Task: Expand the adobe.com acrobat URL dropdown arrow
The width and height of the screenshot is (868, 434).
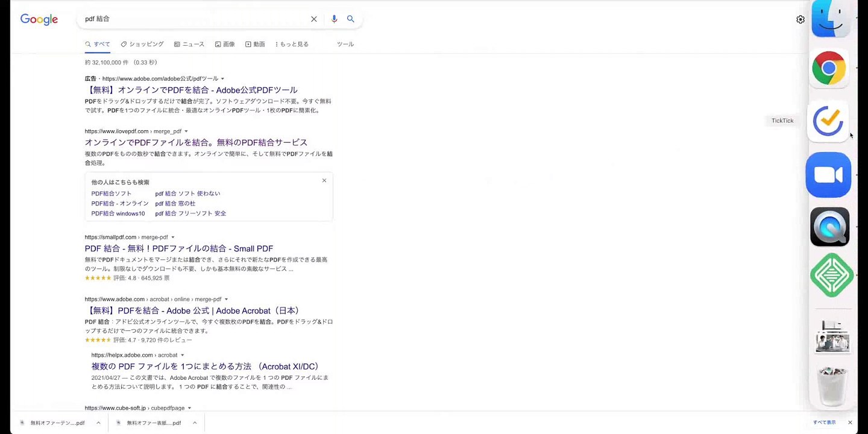Action: click(x=226, y=300)
